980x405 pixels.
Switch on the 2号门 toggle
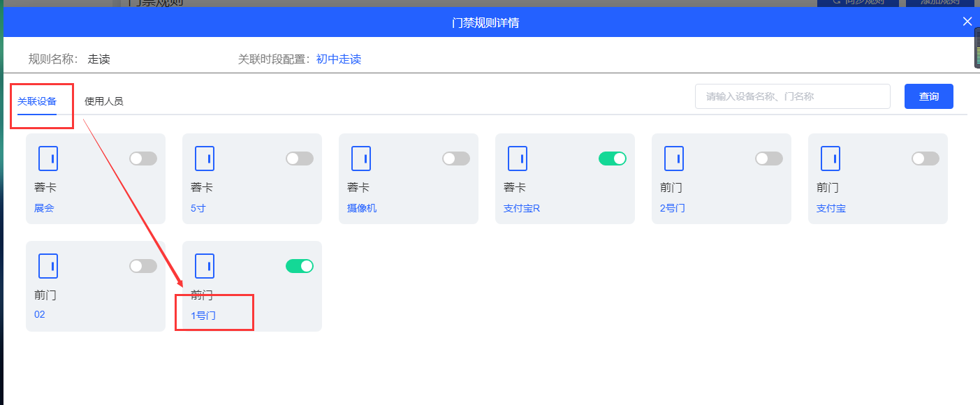coord(769,159)
